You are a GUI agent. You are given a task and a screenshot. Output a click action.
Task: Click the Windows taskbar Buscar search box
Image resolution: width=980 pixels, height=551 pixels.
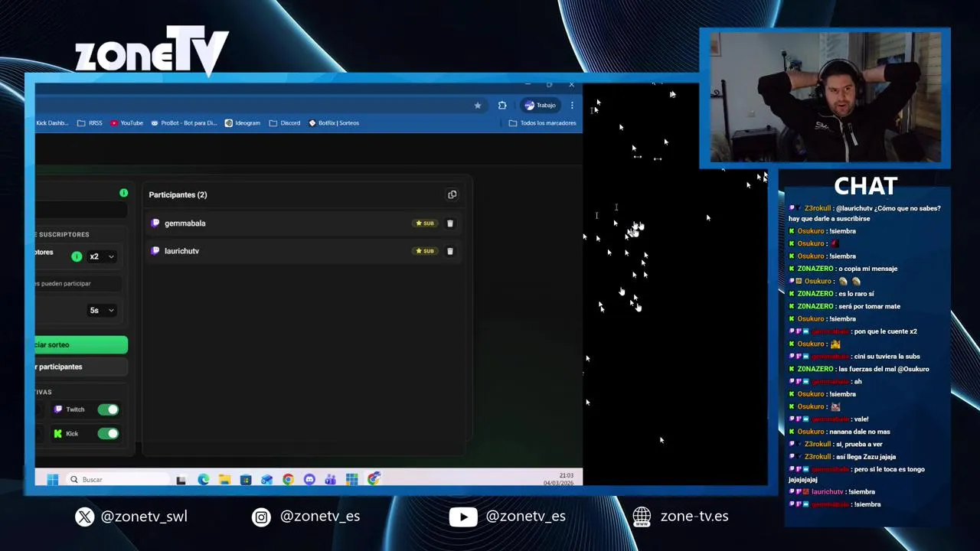click(x=116, y=480)
